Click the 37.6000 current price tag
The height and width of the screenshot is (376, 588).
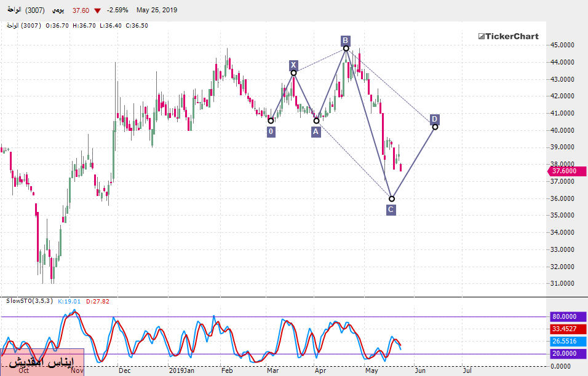[x=565, y=171]
